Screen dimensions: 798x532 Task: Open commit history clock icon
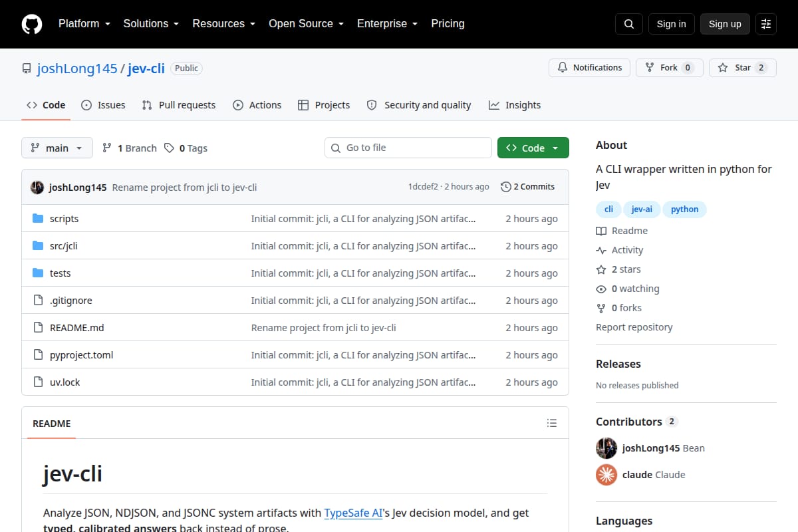[x=505, y=187]
